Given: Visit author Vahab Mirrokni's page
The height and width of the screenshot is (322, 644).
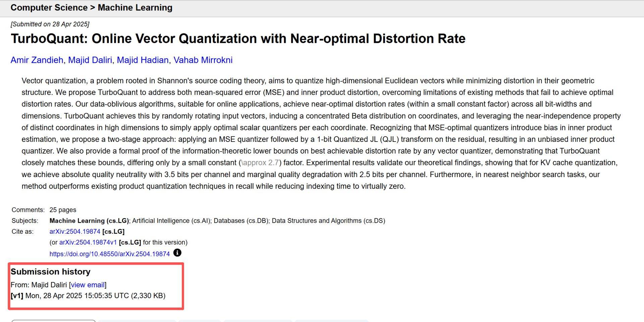Looking at the screenshot, I should [203, 60].
